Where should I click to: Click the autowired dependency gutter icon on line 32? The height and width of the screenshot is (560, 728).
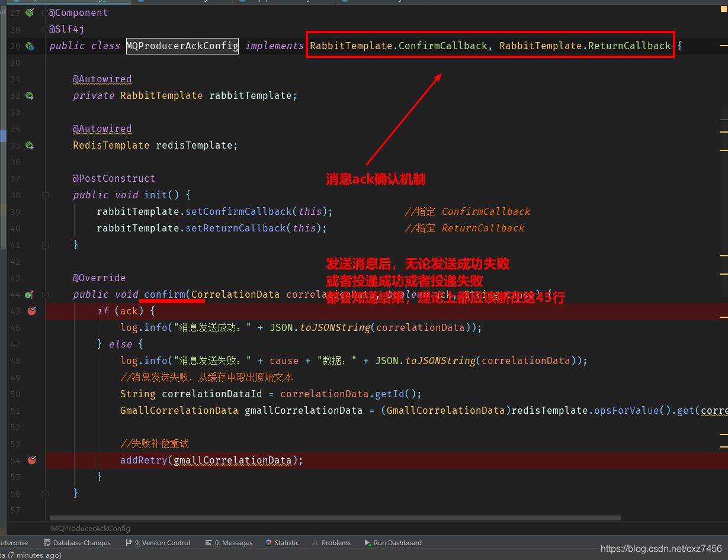coord(29,95)
